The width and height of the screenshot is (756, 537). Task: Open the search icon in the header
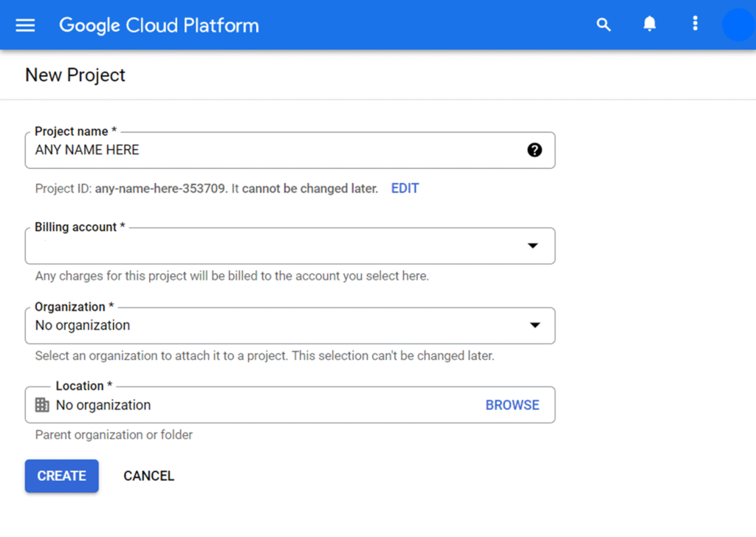604,24
